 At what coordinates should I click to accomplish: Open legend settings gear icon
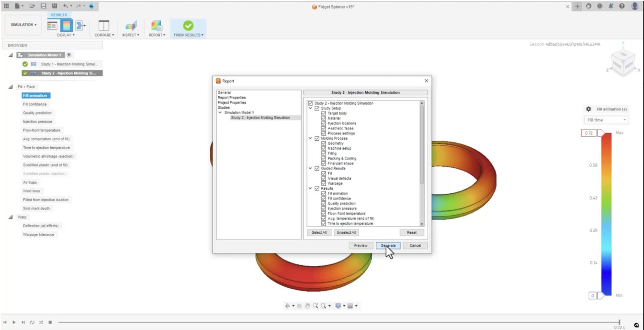pyautogui.click(x=588, y=109)
